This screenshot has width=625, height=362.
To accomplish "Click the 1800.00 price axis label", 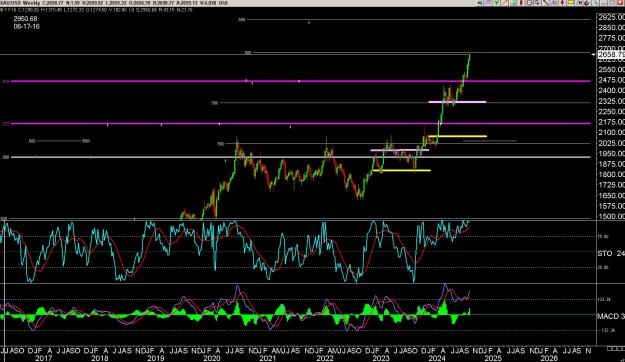I will [611, 175].
